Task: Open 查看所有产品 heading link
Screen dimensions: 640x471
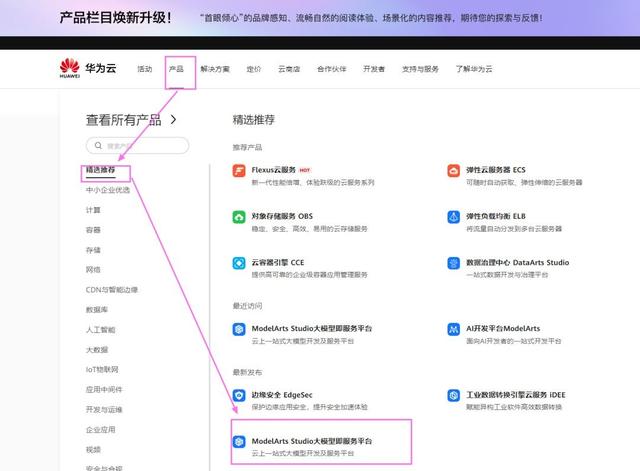Action: pos(124,120)
